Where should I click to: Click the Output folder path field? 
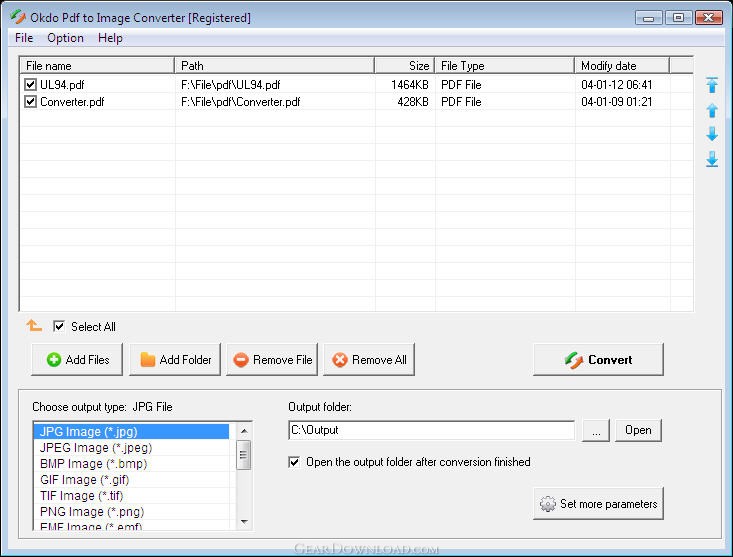click(431, 430)
